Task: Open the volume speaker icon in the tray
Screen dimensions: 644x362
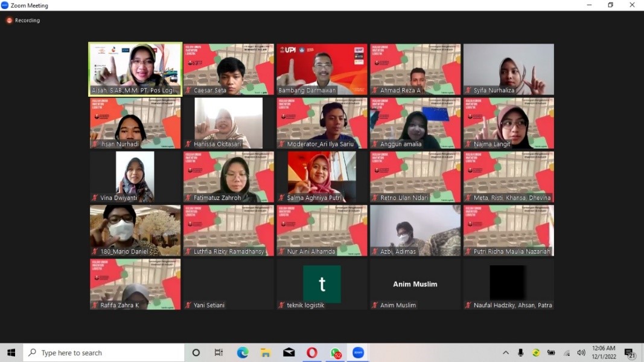Action: tap(581, 352)
